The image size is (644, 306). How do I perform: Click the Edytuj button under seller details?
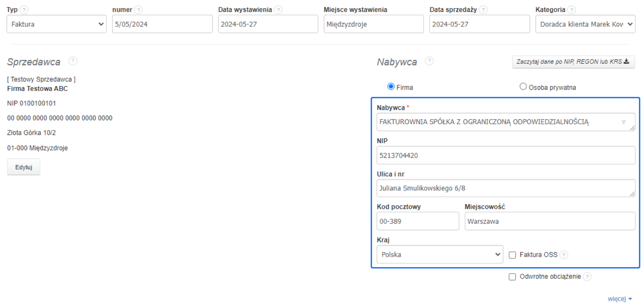[24, 167]
